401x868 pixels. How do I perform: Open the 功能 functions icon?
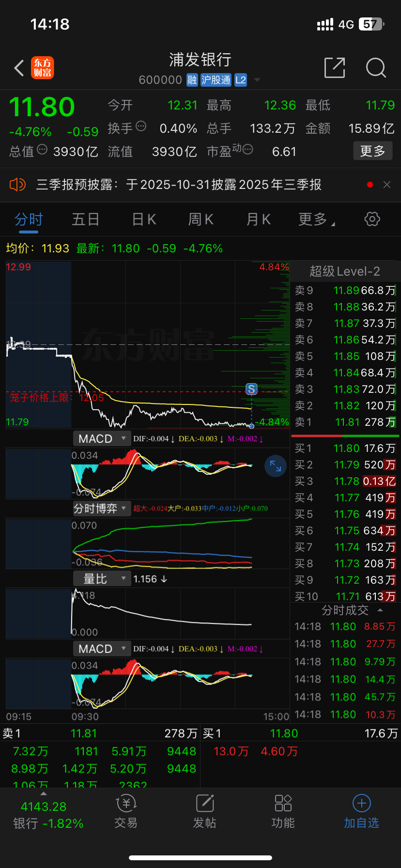pyautogui.click(x=283, y=811)
